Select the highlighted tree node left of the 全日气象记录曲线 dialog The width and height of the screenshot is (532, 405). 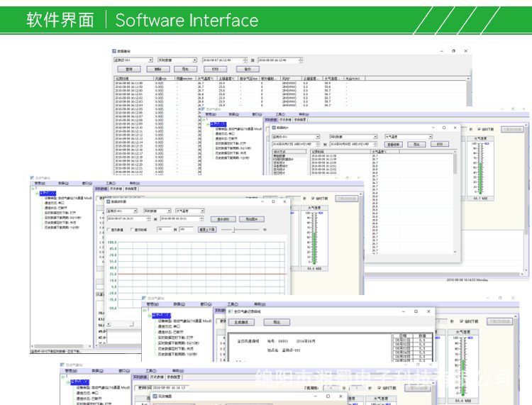tap(161, 316)
